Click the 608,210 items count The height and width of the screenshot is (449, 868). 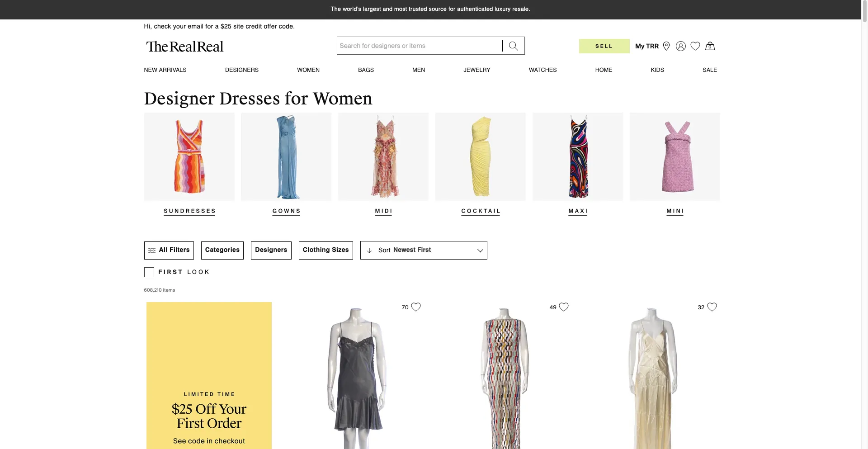(x=160, y=290)
